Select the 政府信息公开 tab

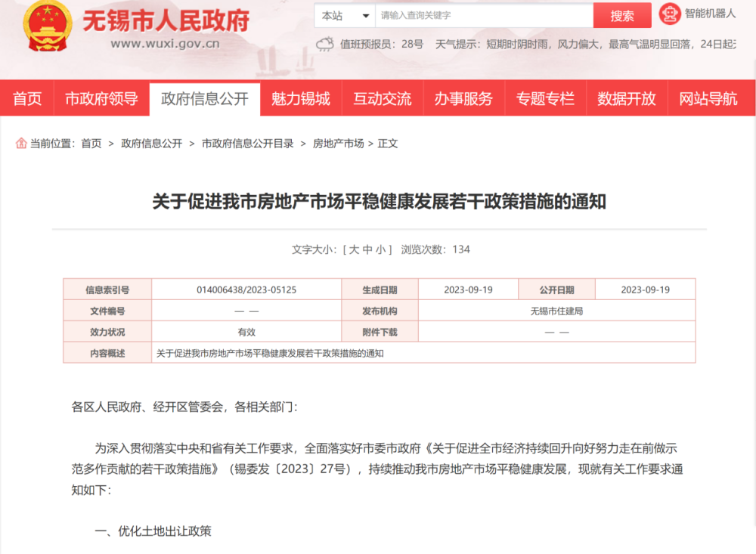(x=205, y=99)
